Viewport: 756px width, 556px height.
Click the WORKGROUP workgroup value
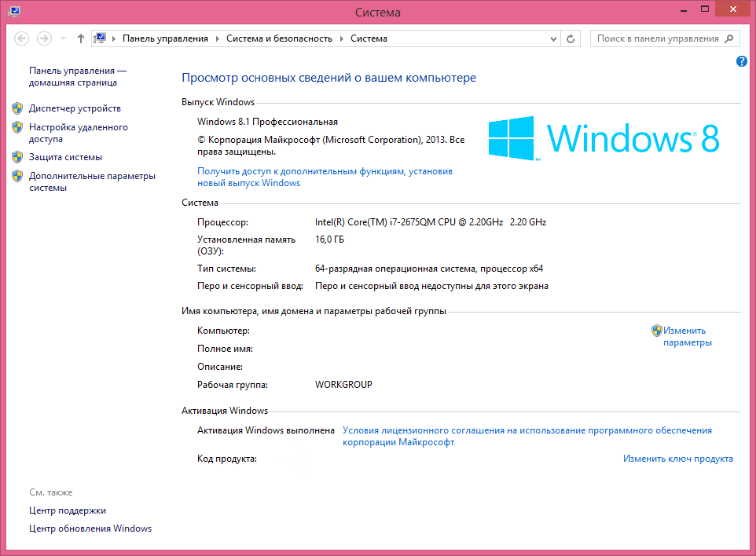343,385
